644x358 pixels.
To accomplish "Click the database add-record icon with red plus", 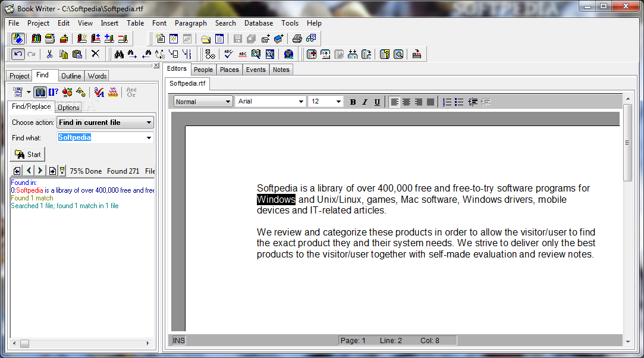I will [x=312, y=54].
